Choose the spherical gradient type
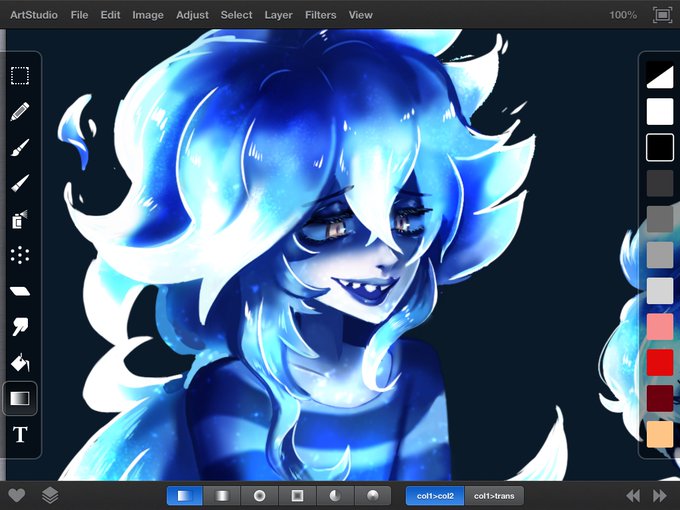 pos(373,495)
